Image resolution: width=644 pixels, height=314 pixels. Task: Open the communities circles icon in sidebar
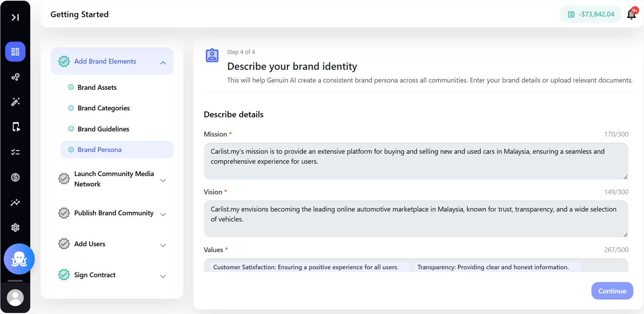(x=15, y=77)
